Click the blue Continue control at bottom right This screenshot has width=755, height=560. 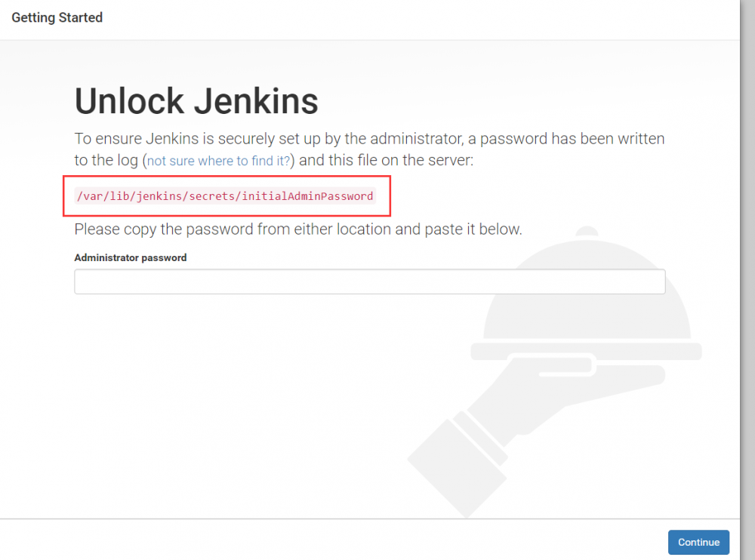pyautogui.click(x=698, y=542)
